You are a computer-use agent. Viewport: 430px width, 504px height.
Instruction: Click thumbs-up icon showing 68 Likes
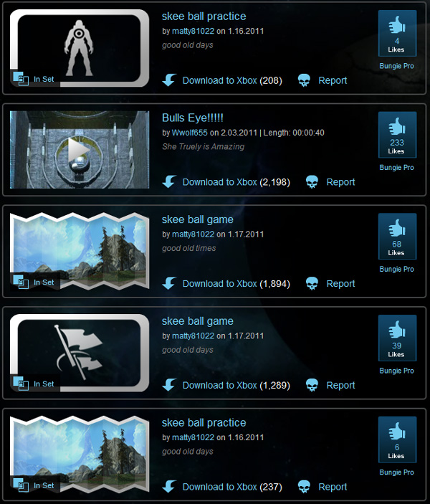click(x=397, y=228)
